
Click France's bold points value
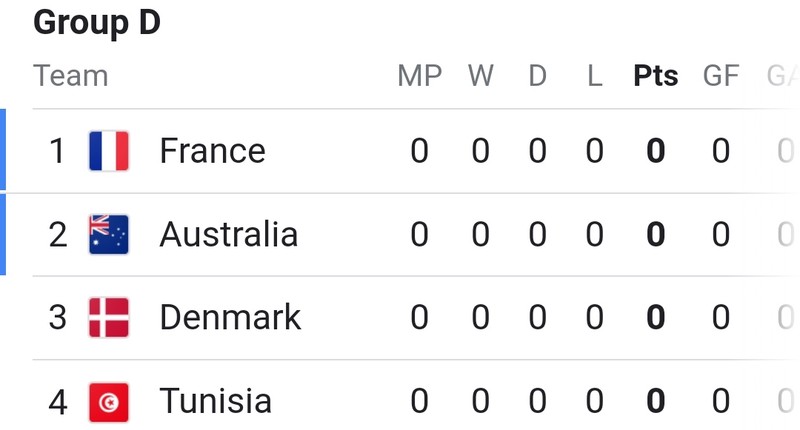point(656,151)
